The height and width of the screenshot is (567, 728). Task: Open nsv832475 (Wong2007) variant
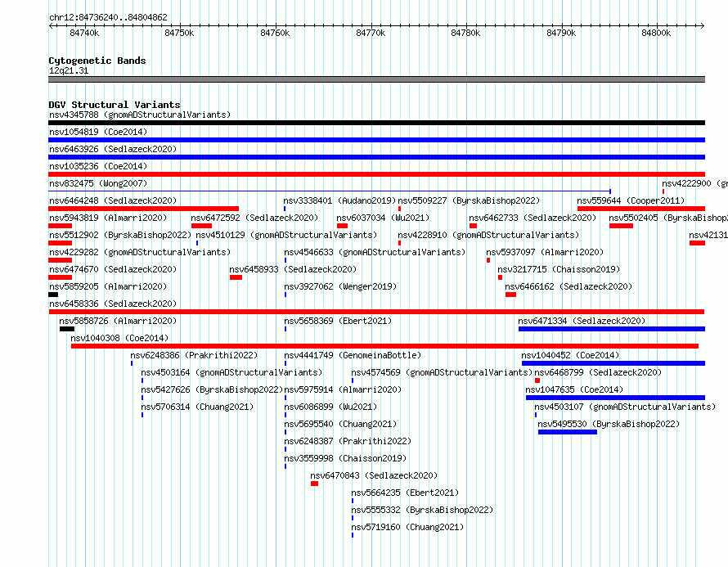pos(98,183)
